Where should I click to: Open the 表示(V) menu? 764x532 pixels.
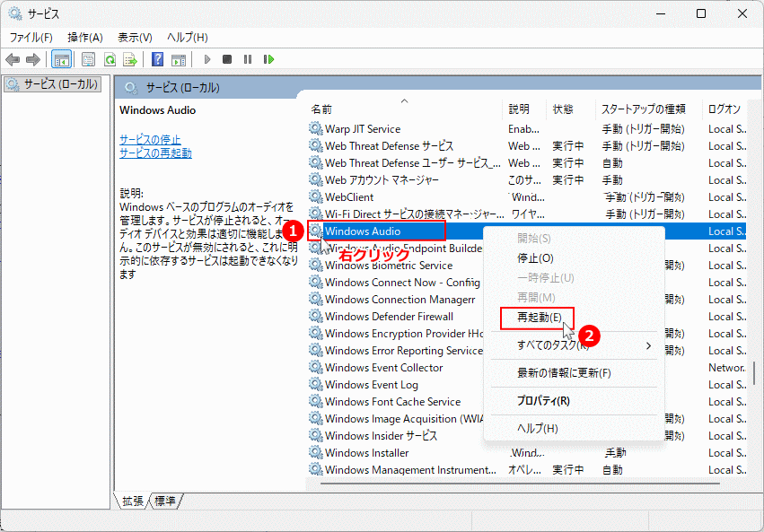(x=135, y=38)
